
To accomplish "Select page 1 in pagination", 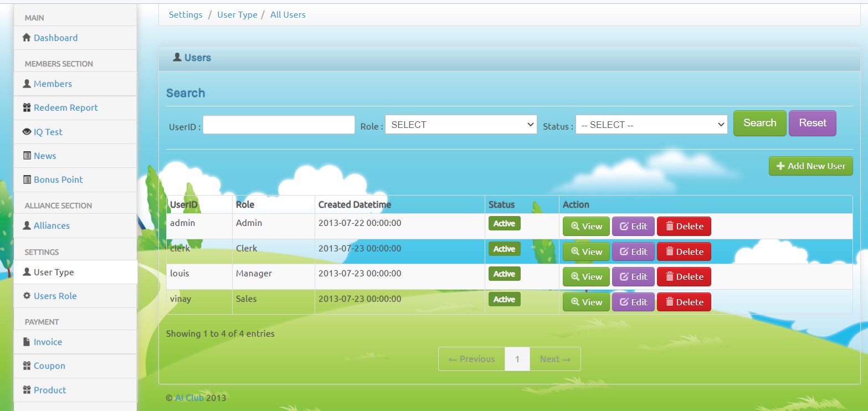I will [517, 359].
